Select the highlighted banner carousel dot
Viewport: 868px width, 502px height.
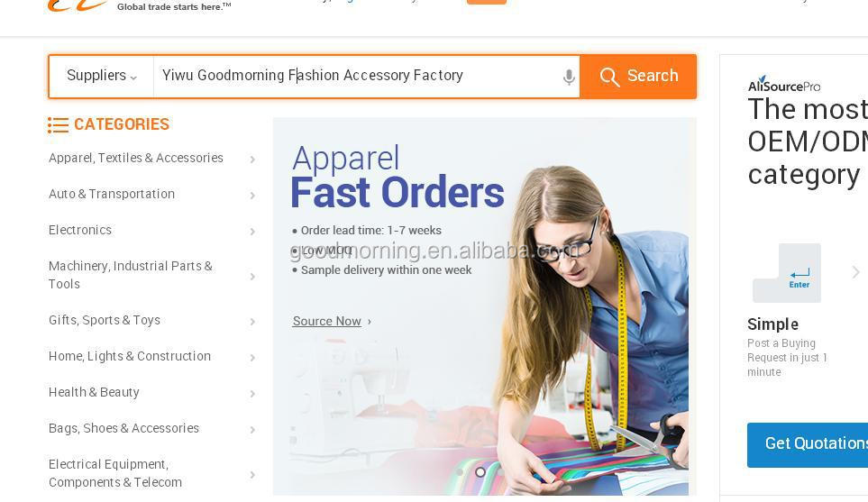(480, 472)
